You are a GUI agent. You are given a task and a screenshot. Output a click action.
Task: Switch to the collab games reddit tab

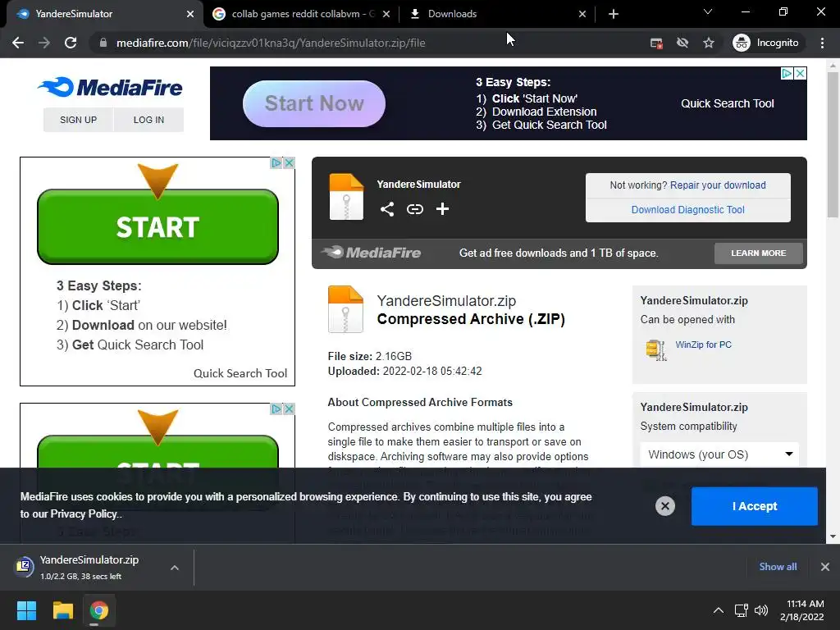(x=302, y=14)
